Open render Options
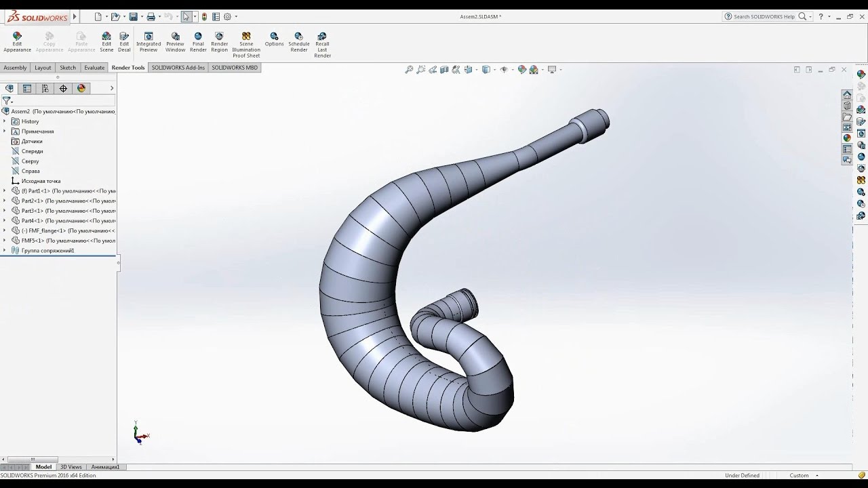868x488 pixels. [x=274, y=39]
